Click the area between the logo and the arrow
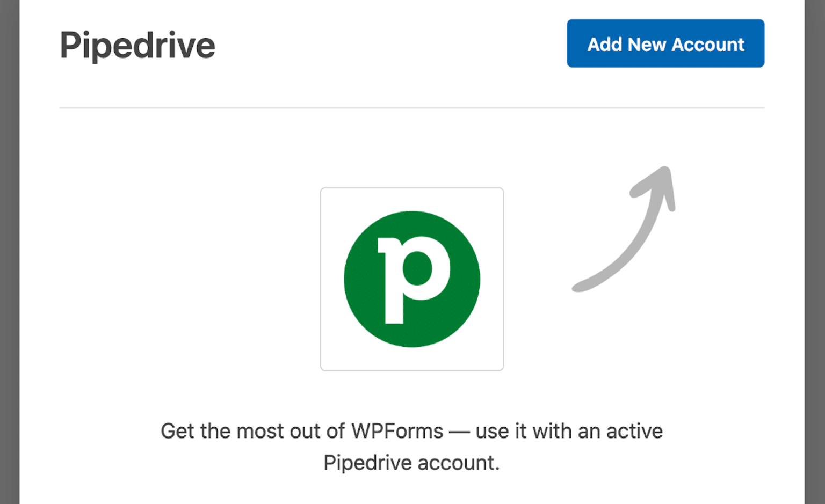Screen dimensions: 825x504 click(537, 268)
